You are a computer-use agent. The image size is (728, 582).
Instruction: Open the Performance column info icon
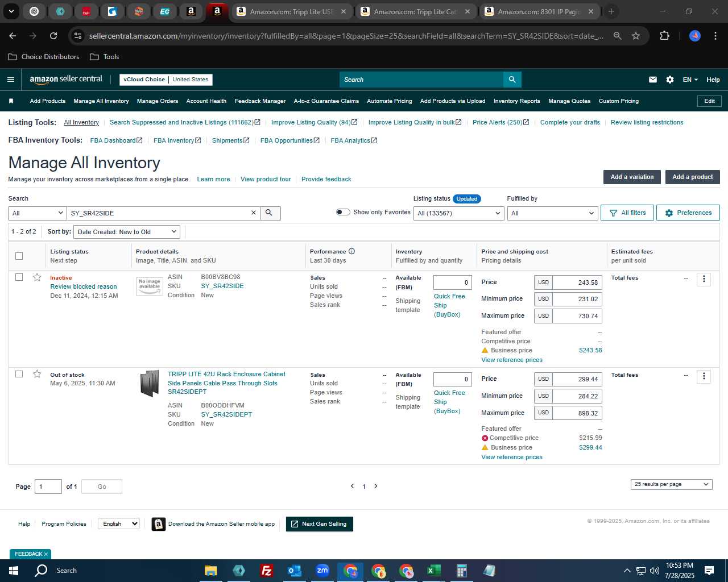351,251
